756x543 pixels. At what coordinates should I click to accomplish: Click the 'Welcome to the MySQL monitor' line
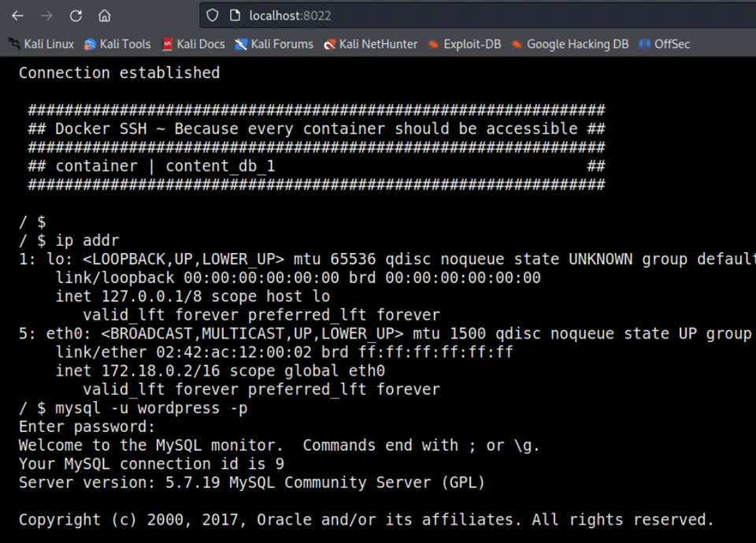point(279,445)
